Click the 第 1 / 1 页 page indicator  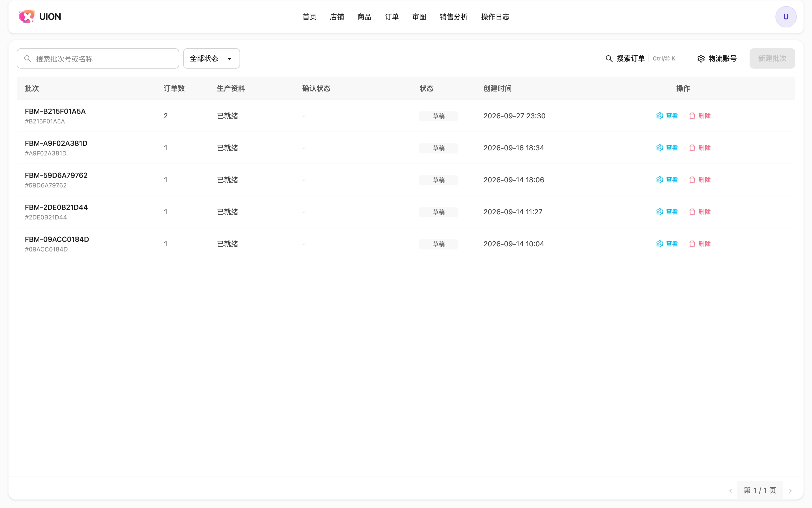pos(760,490)
